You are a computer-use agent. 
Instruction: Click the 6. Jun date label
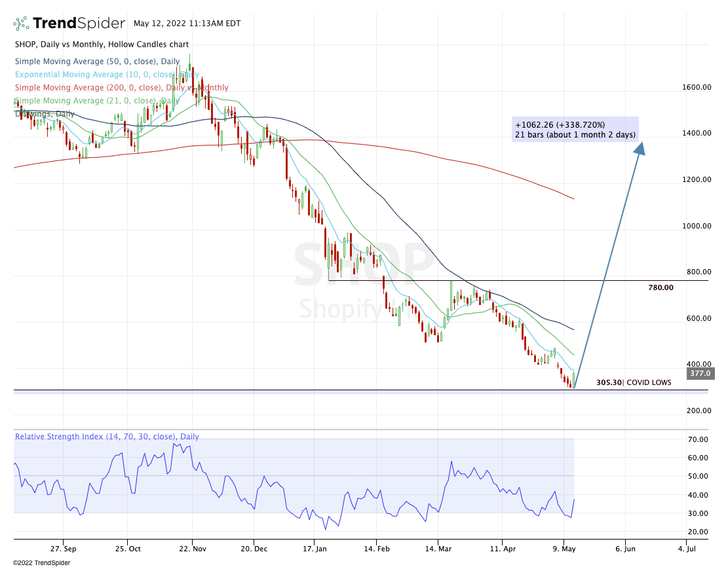coord(625,549)
